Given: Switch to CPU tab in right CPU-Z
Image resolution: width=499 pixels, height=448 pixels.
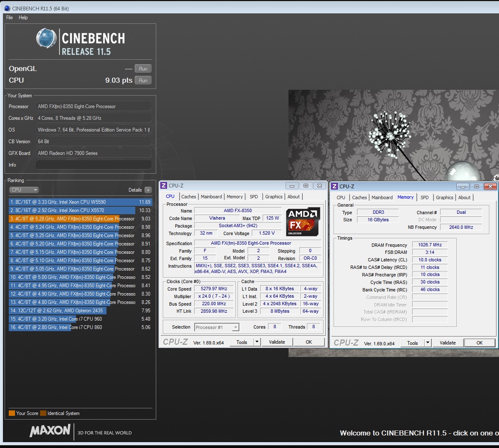Looking at the screenshot, I should tap(341, 197).
